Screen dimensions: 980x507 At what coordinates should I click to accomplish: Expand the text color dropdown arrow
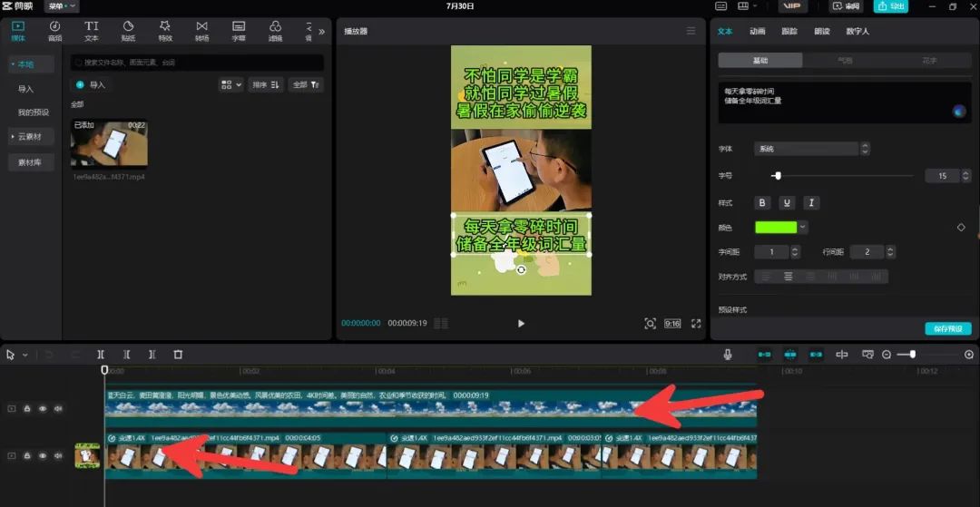tap(803, 228)
